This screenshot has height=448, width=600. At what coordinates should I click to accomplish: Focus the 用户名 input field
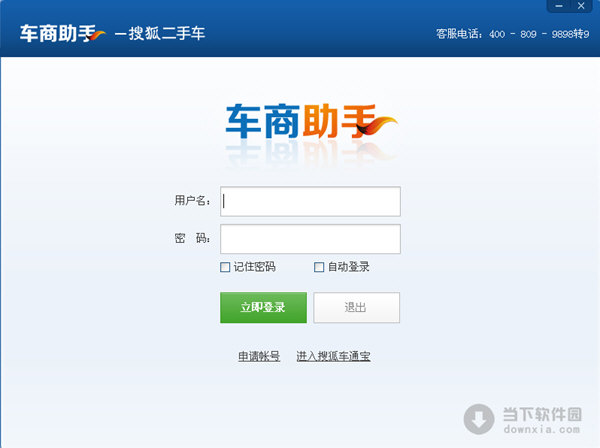pos(310,201)
